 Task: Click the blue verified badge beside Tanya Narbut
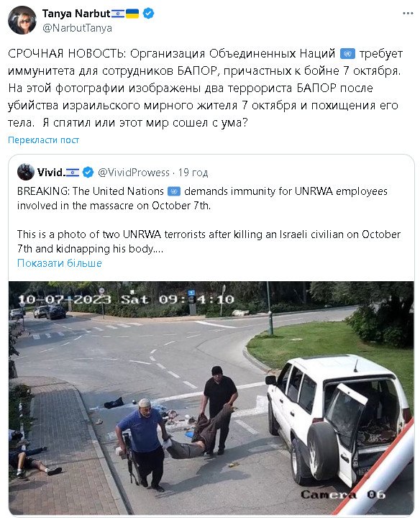coord(148,14)
